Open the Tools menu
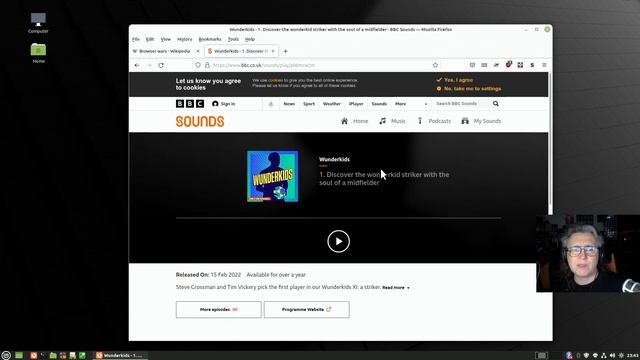The width and height of the screenshot is (640, 360). pyautogui.click(x=233, y=39)
